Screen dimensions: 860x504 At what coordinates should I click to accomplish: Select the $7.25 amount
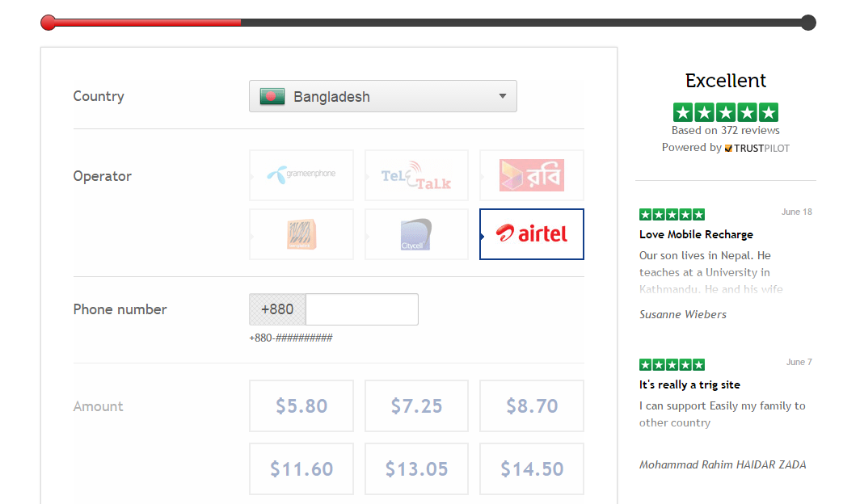point(416,406)
